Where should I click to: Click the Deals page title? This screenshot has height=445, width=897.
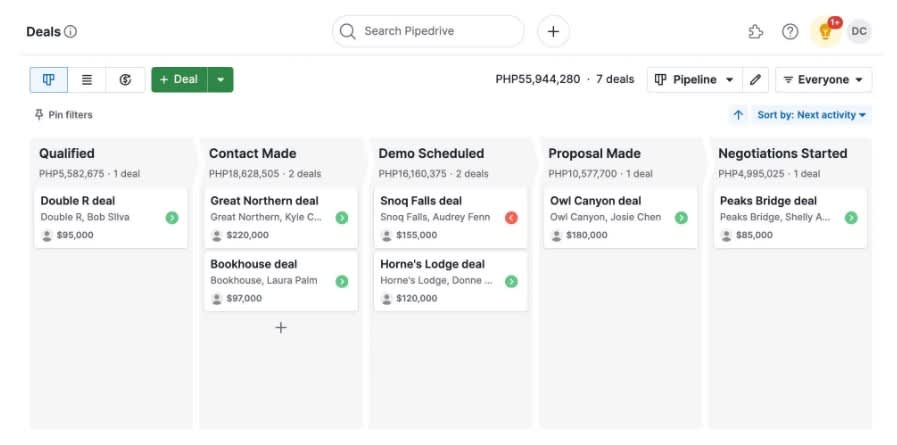43,31
